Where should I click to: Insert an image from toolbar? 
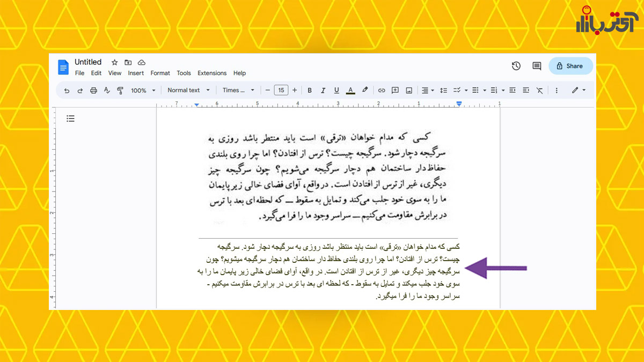[x=409, y=90]
